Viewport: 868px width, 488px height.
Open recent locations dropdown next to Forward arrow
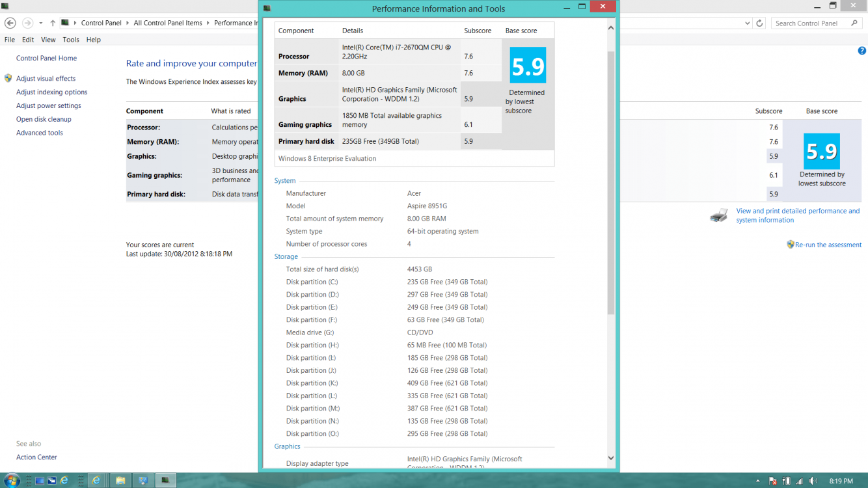(x=41, y=23)
